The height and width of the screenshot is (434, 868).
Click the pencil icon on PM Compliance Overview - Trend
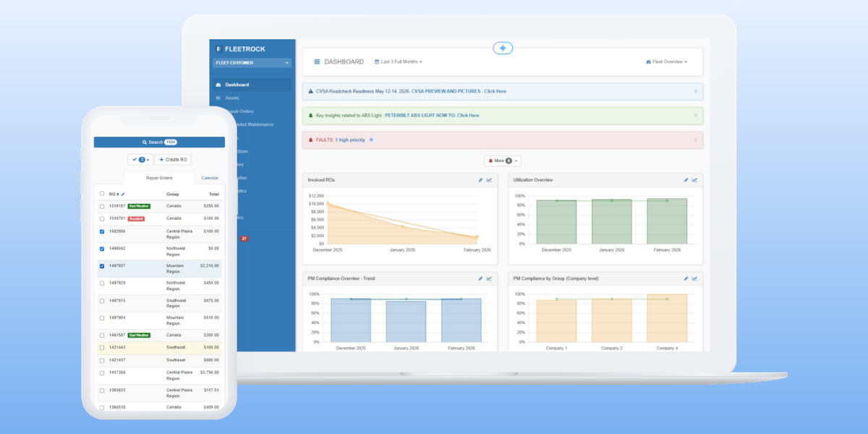click(481, 278)
